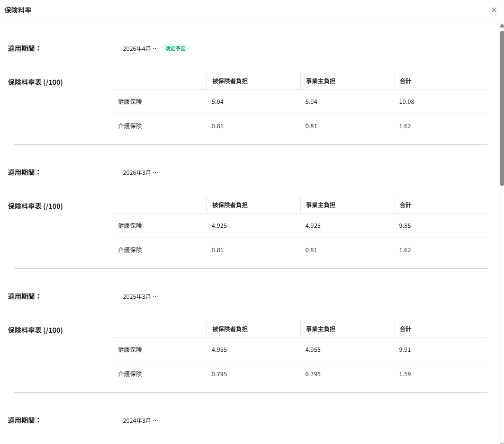Close the 保険料率 dialog with the X icon

click(x=494, y=10)
